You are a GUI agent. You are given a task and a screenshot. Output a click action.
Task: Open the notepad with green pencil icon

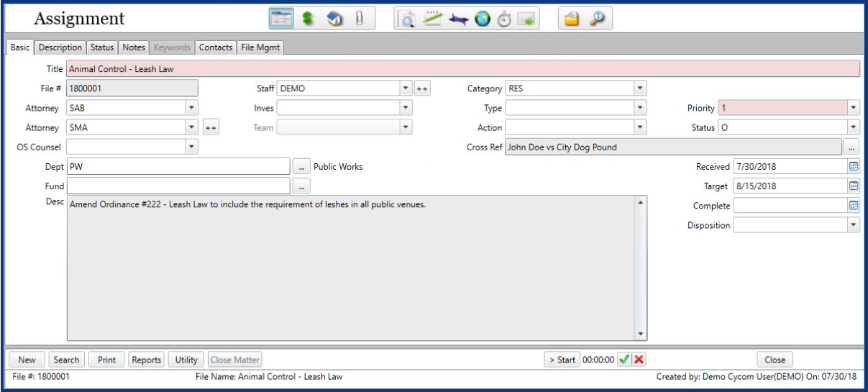tap(431, 19)
